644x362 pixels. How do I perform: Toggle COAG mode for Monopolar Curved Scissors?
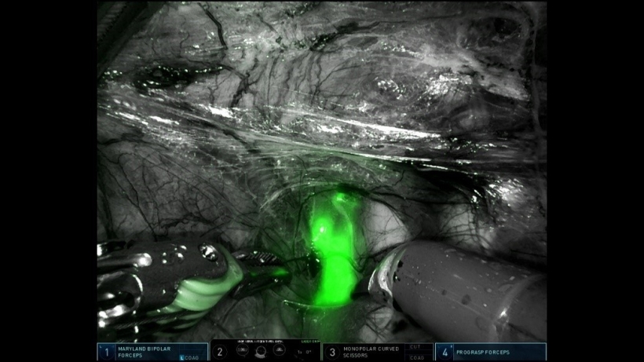(x=416, y=357)
